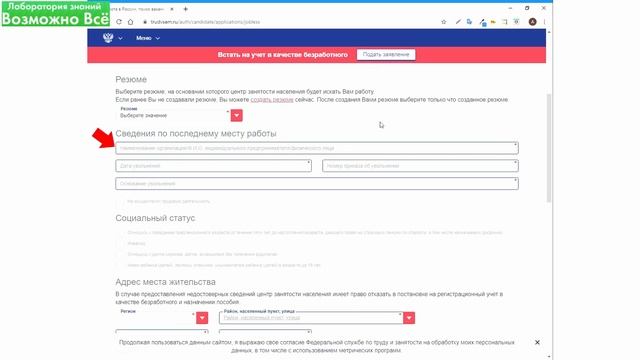
Task: Click the 'Сведения по последнему месту работы' heading
Action: click(196, 133)
